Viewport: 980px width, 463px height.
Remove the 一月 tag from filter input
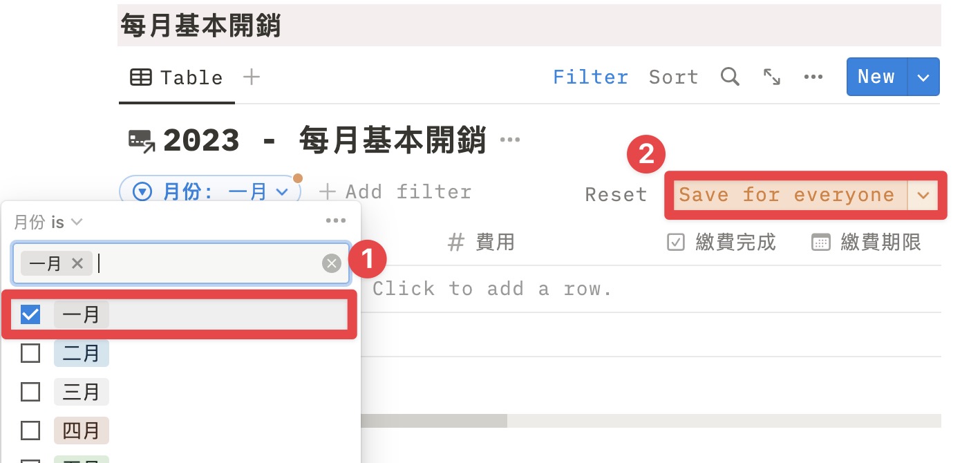77,263
